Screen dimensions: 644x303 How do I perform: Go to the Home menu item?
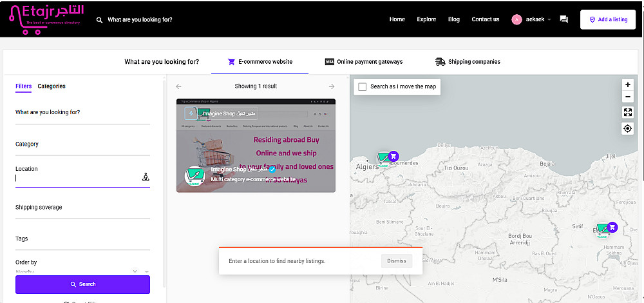click(x=397, y=19)
